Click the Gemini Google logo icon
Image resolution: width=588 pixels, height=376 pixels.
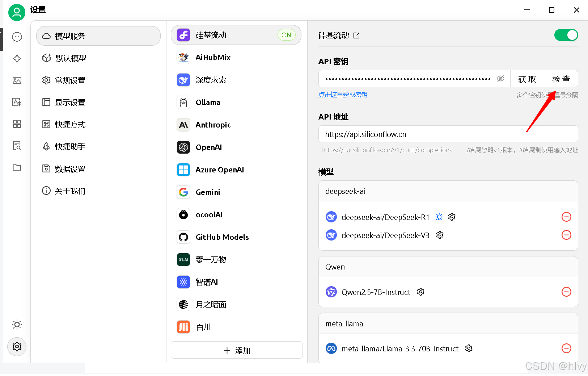point(183,192)
